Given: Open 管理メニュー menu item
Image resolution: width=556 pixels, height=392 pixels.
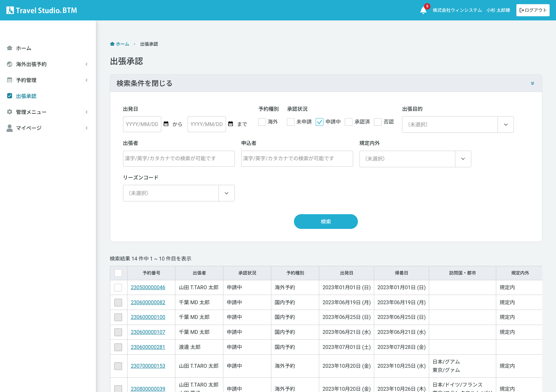Looking at the screenshot, I should [31, 112].
